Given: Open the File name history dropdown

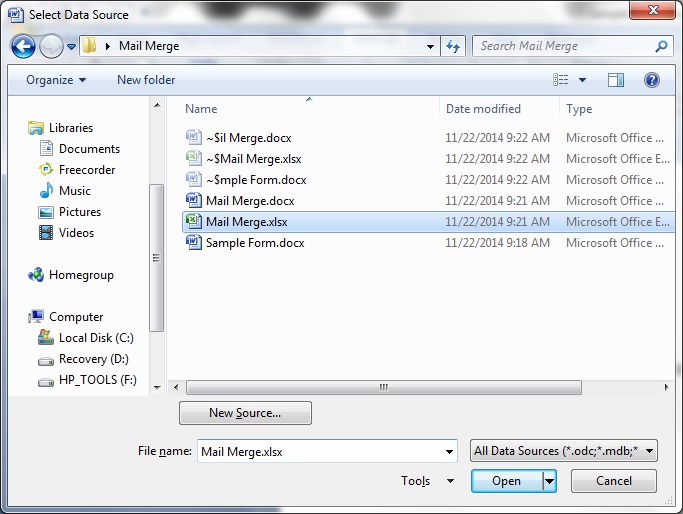Looking at the screenshot, I should [448, 451].
